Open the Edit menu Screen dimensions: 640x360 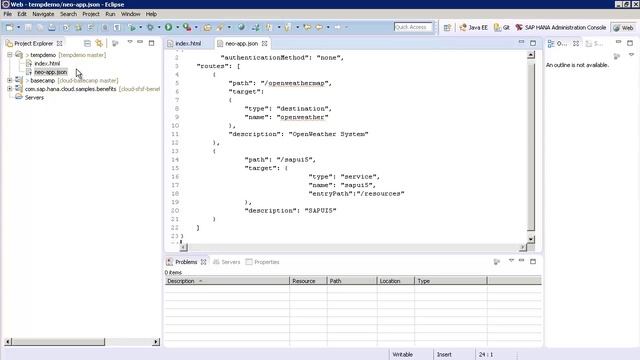click(x=22, y=14)
